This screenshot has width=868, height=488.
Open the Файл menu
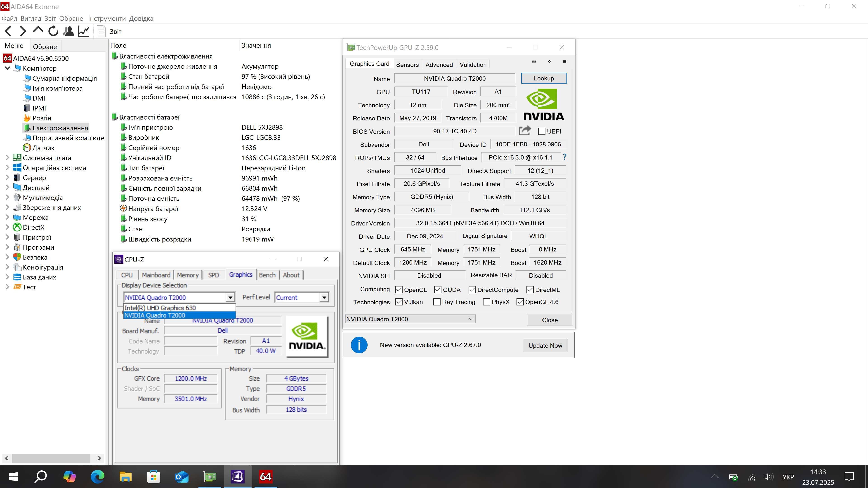[9, 19]
